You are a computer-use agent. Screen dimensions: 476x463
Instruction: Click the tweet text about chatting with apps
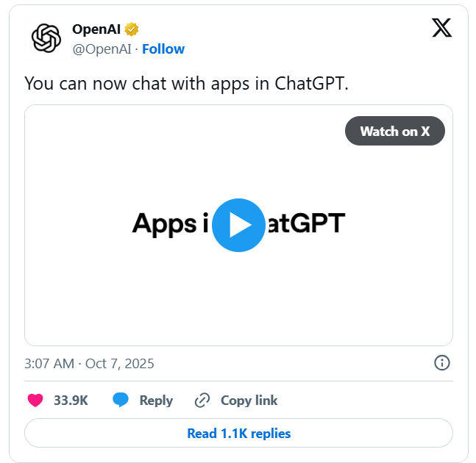(x=186, y=82)
